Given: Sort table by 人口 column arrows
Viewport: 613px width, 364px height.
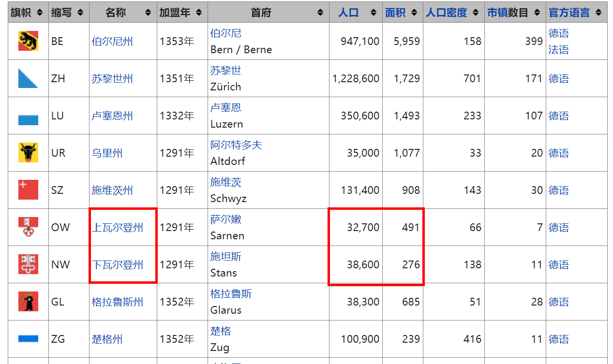Looking at the screenshot, I should [x=373, y=13].
